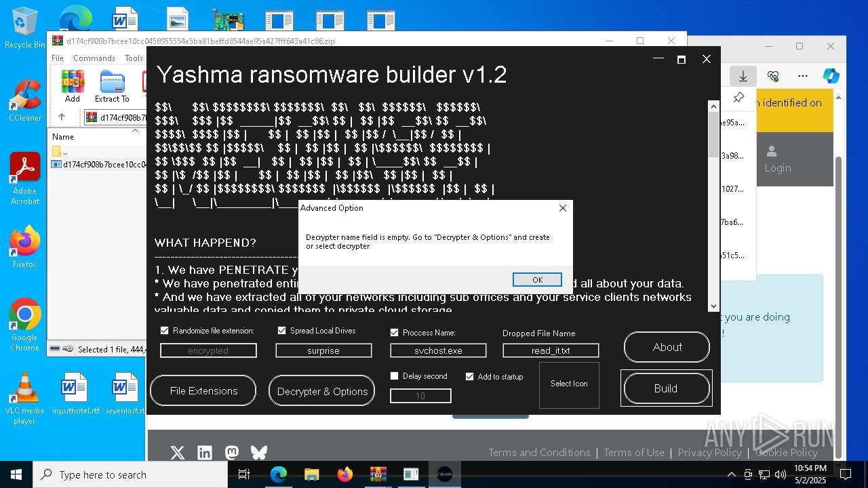
Task: Toggle Randomize file extension checkbox
Action: point(164,331)
